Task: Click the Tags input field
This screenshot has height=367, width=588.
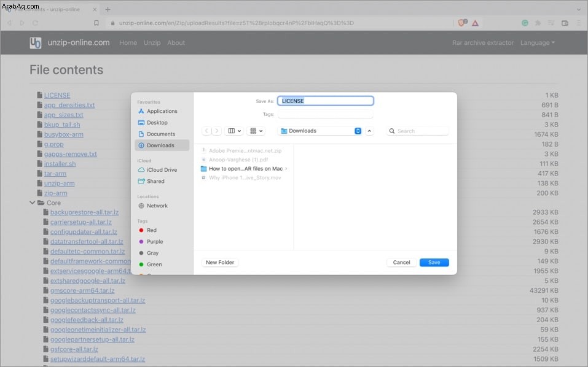Action: [325, 114]
